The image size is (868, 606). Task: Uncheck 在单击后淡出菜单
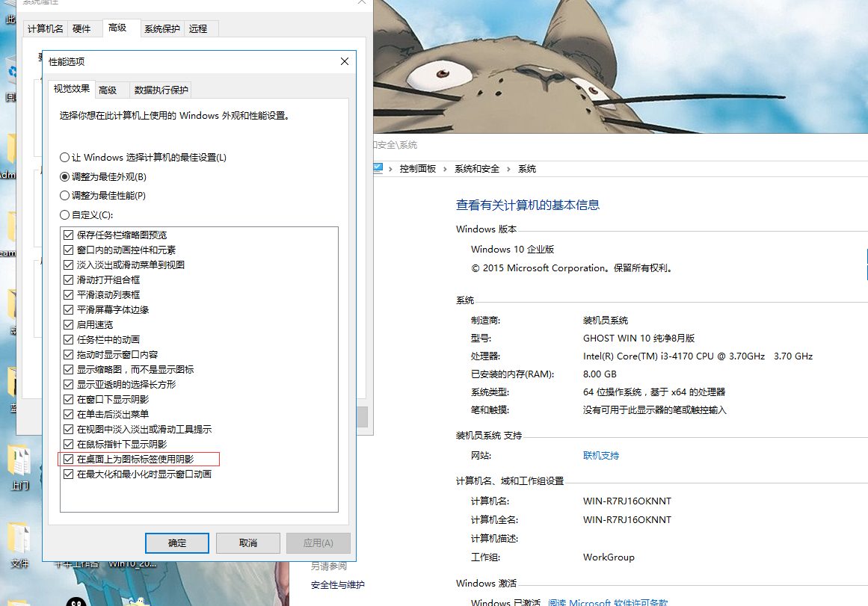point(69,415)
